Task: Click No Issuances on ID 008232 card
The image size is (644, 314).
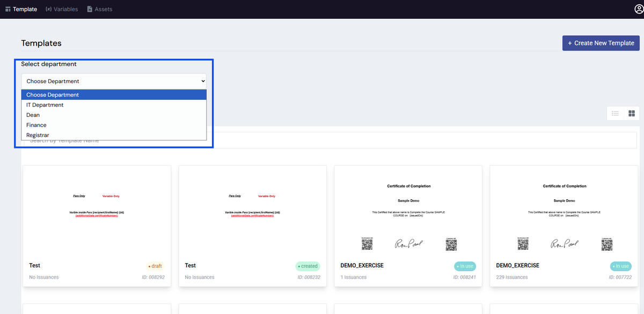Action: click(200, 278)
